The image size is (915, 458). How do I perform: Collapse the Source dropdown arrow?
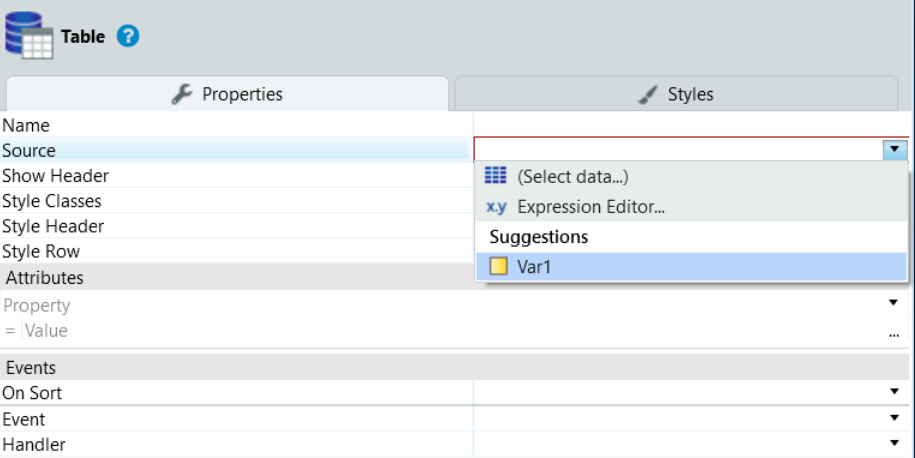tap(895, 150)
